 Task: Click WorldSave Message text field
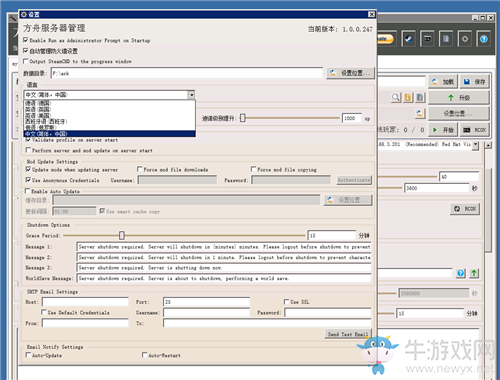pyautogui.click(x=224, y=278)
